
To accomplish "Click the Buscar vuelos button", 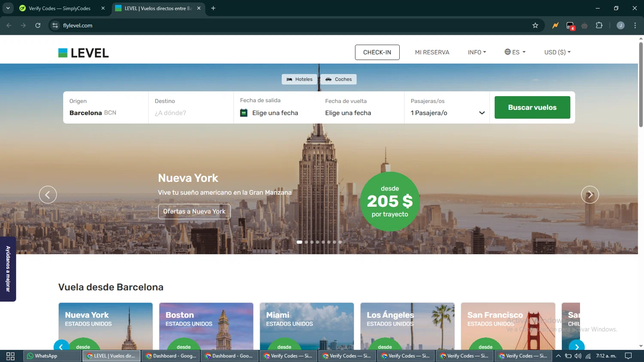I will [x=532, y=107].
